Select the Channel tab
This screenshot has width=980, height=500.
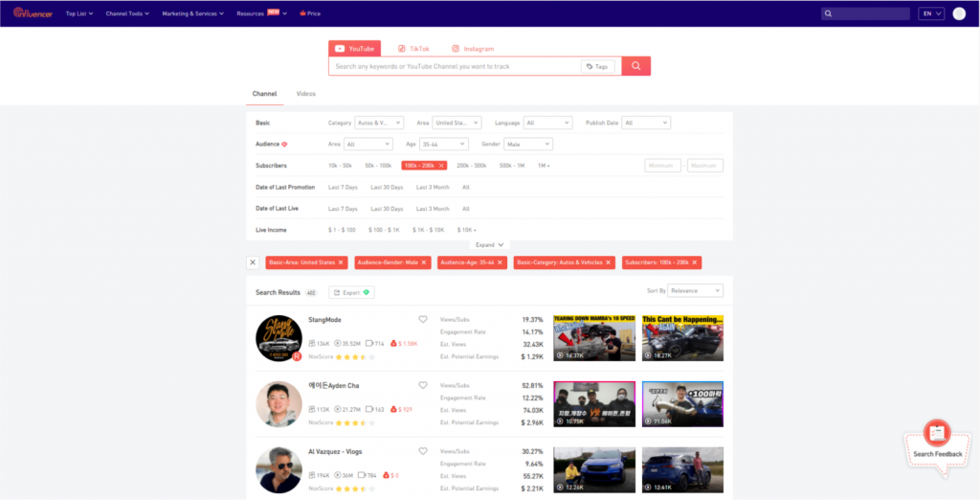tap(264, 94)
